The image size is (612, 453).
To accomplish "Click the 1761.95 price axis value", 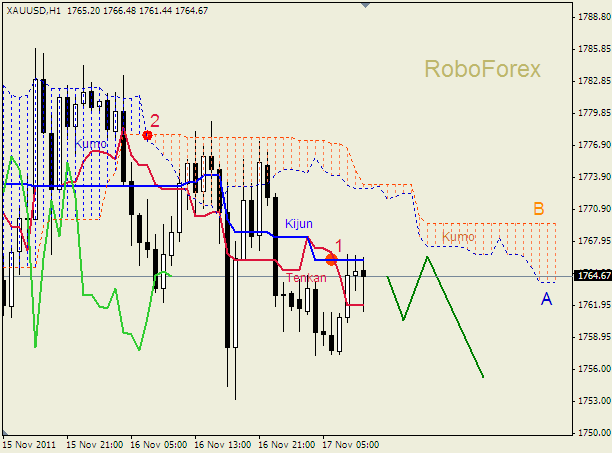I will (594, 305).
